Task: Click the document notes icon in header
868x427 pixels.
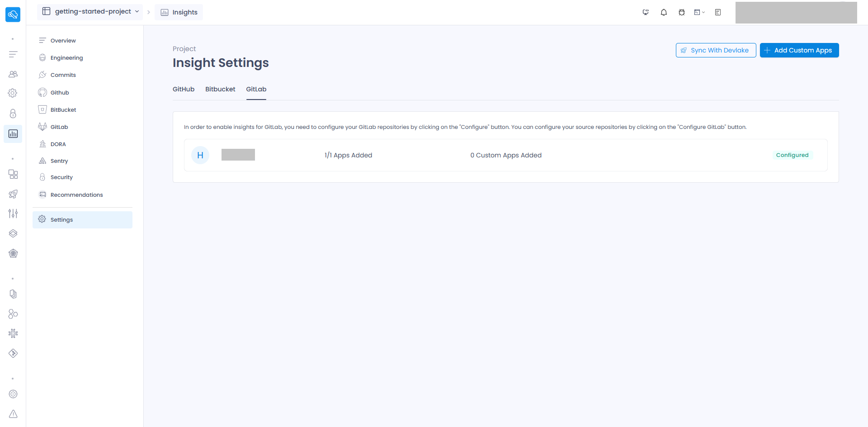Action: 718,12
